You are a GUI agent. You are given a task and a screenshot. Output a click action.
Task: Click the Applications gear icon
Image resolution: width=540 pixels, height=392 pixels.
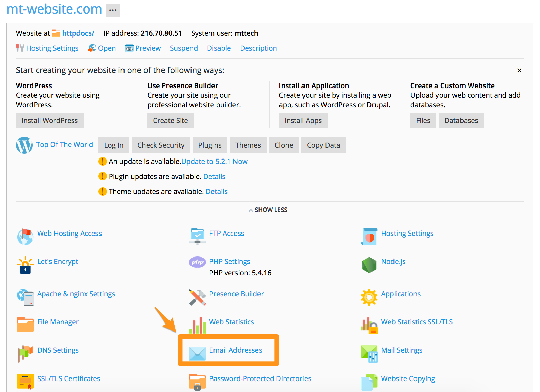pos(369,297)
